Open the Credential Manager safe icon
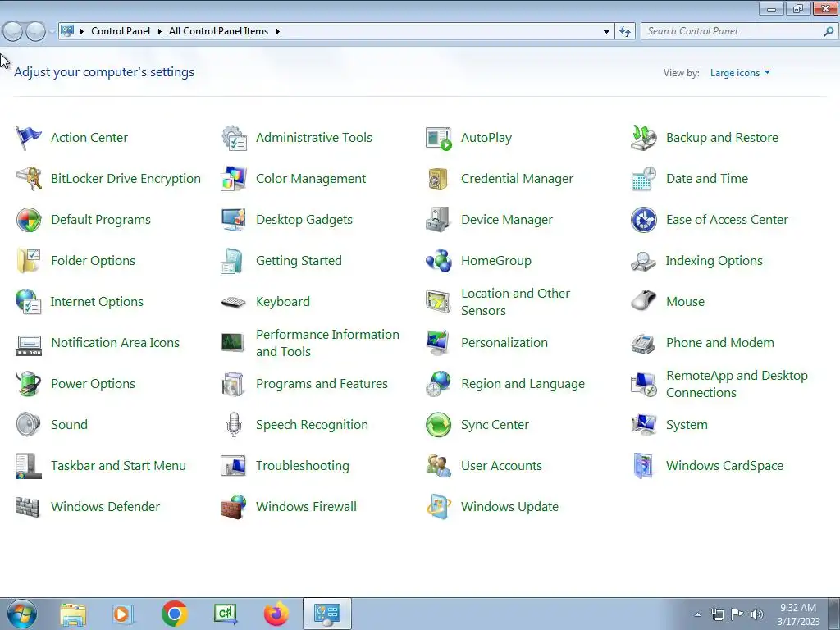 (x=439, y=178)
